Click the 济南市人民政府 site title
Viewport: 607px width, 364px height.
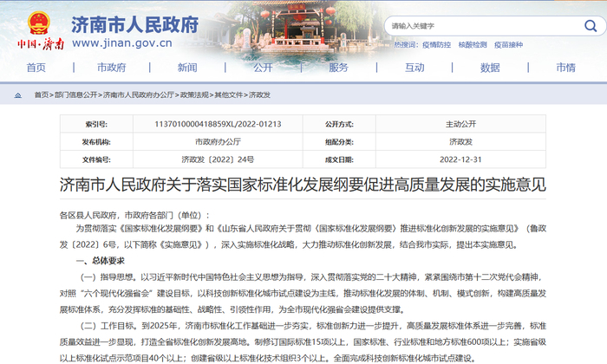(134, 25)
